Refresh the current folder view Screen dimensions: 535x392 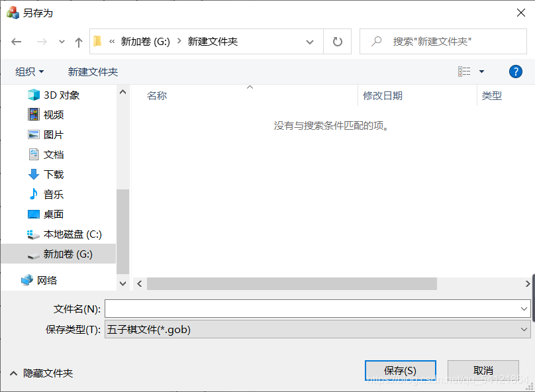coord(338,42)
